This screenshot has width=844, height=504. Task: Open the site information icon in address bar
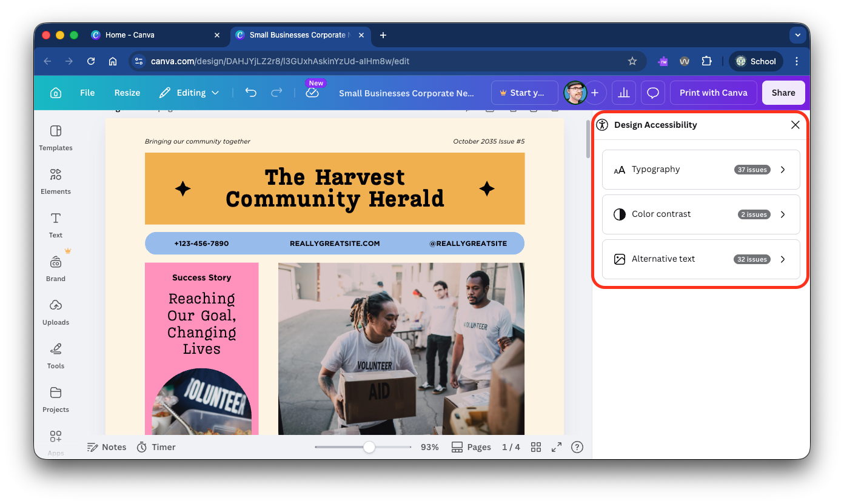139,61
